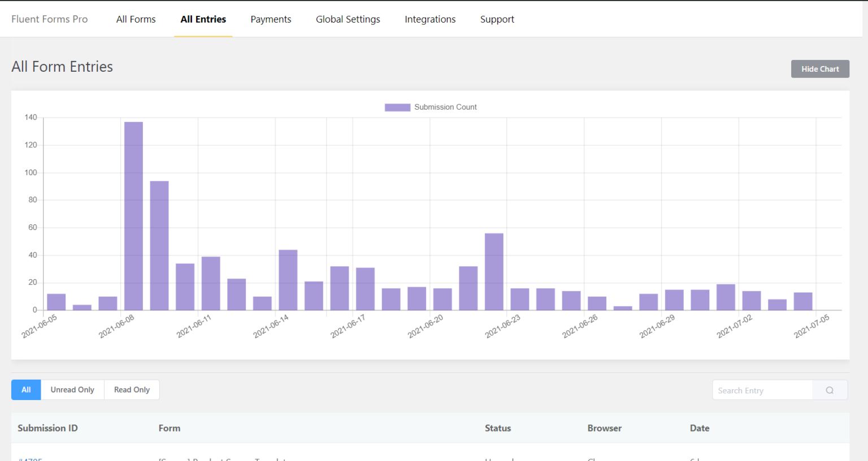Filter by Unread Only entries

tap(72, 390)
